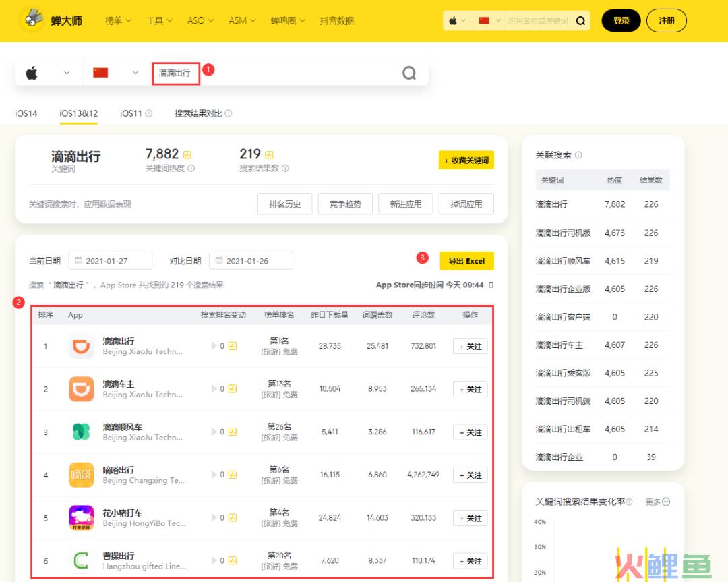Viewport: 728px width, 582px height.
Task: Expand the 蝉鸣圈 menu
Action: 288,20
